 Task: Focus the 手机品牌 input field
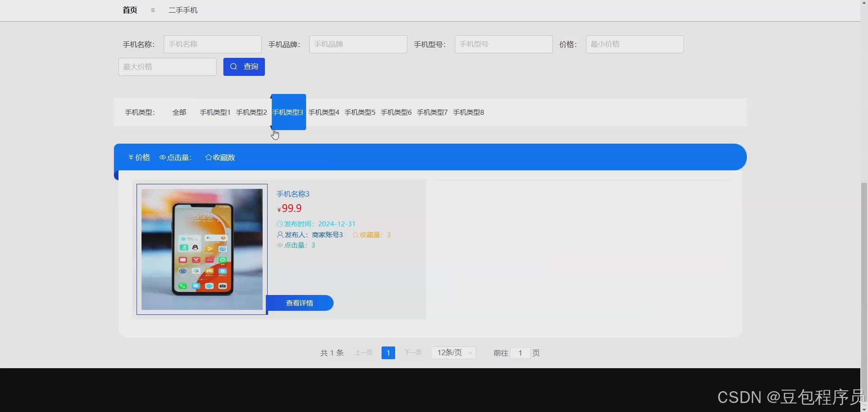click(358, 44)
